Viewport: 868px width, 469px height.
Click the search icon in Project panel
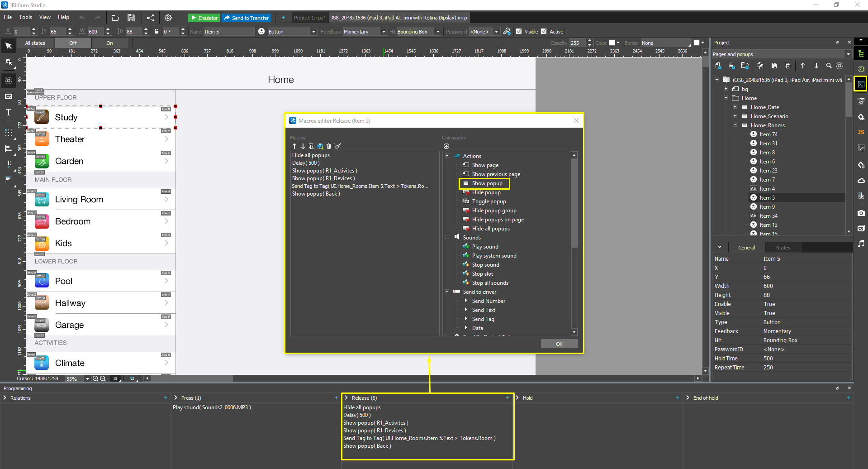click(829, 66)
